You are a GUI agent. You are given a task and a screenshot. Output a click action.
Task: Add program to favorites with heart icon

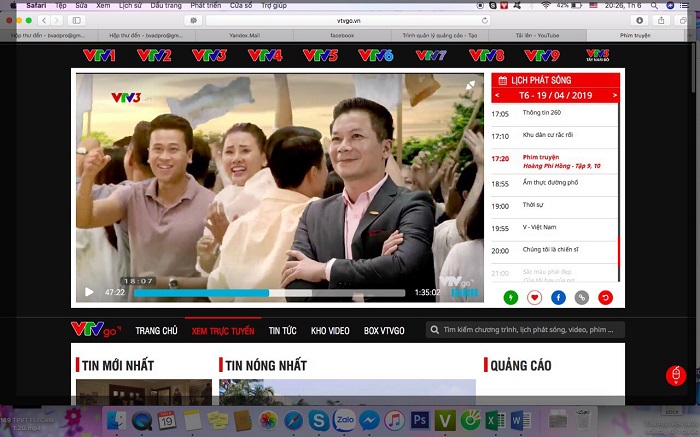point(534,297)
